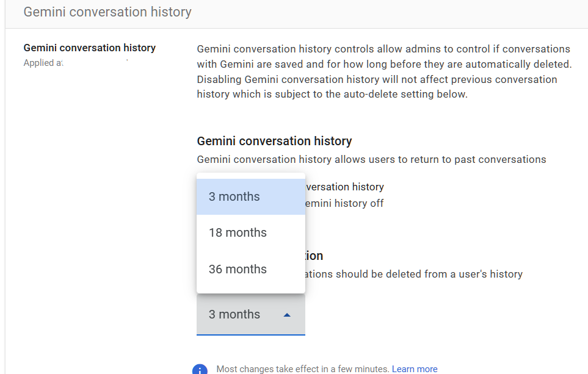Select 18 months from the retention list

point(237,232)
